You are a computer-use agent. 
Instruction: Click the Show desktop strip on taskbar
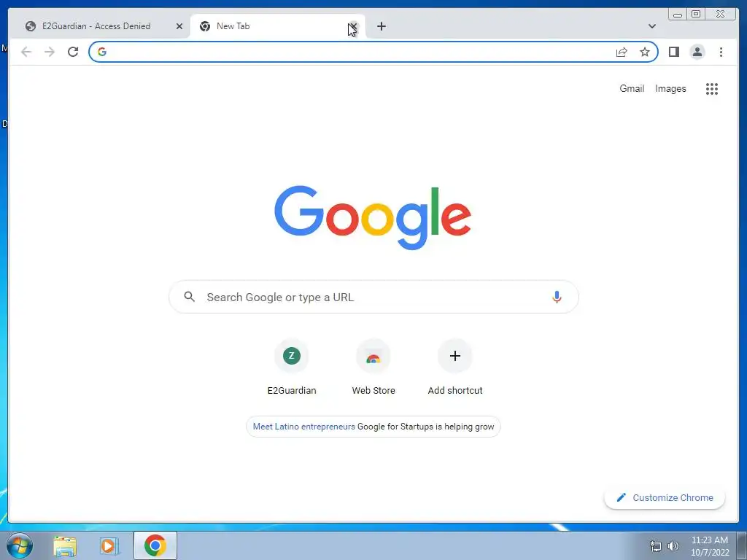742,545
